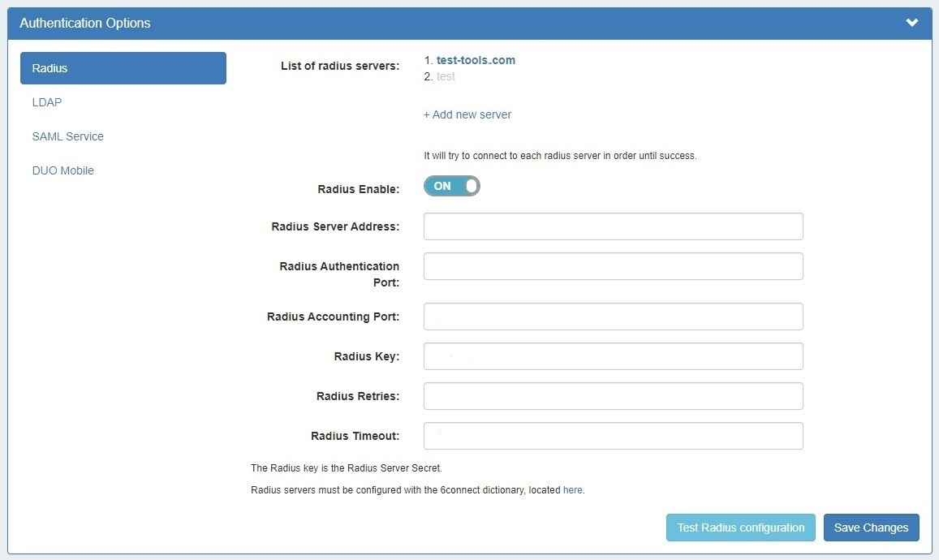Toggle the Radius Enable switch off

click(x=452, y=186)
